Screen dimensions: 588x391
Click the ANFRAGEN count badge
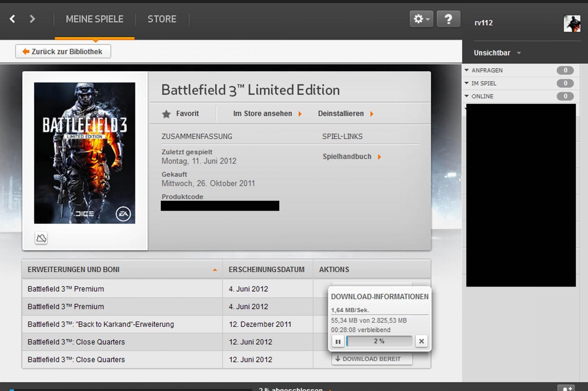pyautogui.click(x=565, y=70)
